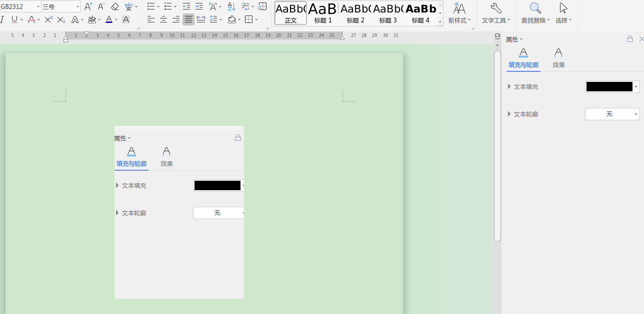644x314 pixels.
Task: Open the paragraph settings dialog launcher
Action: [x=267, y=28]
